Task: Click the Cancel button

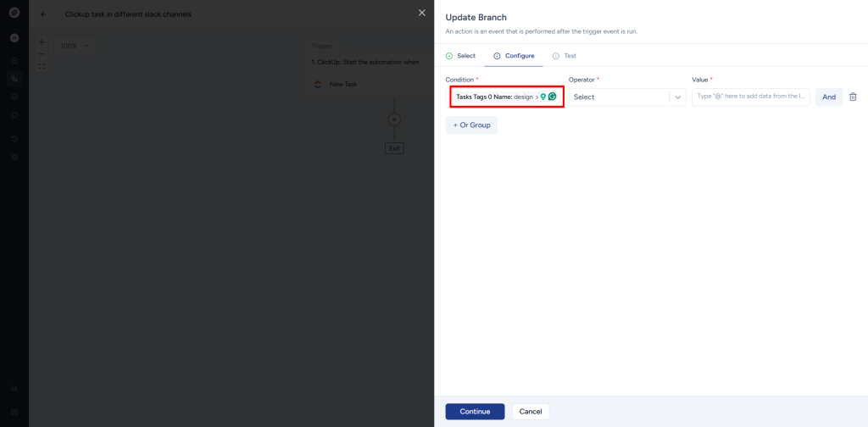Action: 531,412
